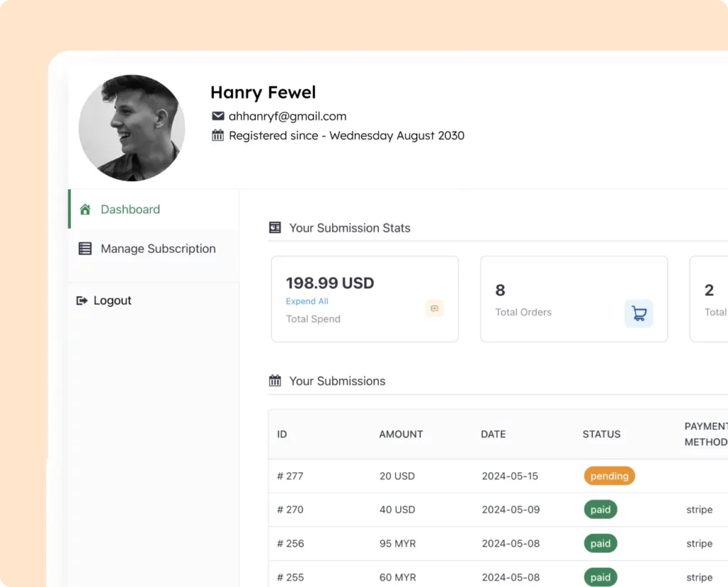Select the list icon beside Manage Subscription

(85, 248)
